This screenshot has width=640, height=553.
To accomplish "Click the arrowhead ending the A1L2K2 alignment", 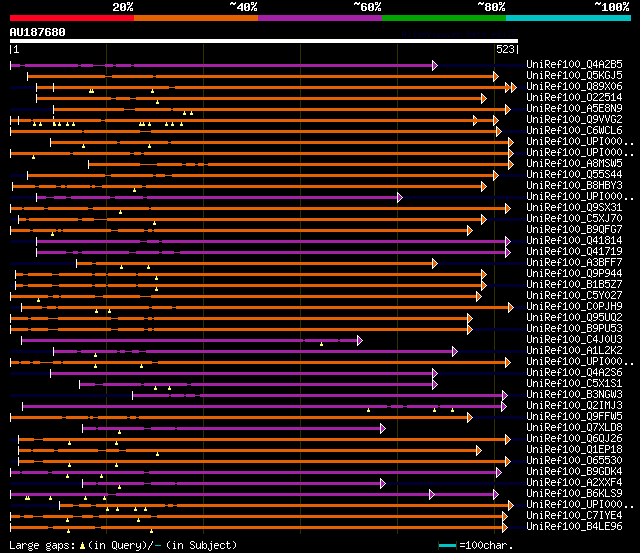I will click(455, 351).
